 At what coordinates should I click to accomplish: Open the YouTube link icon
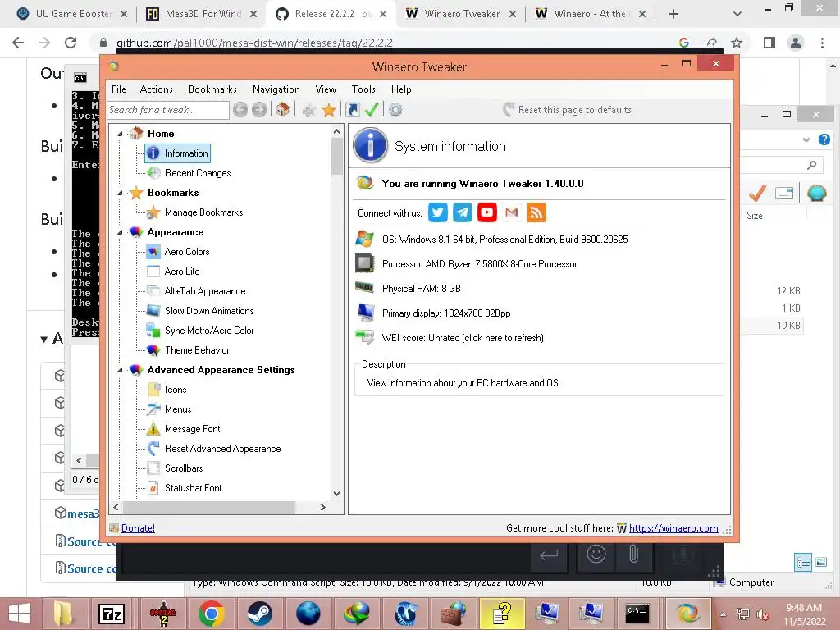487,212
